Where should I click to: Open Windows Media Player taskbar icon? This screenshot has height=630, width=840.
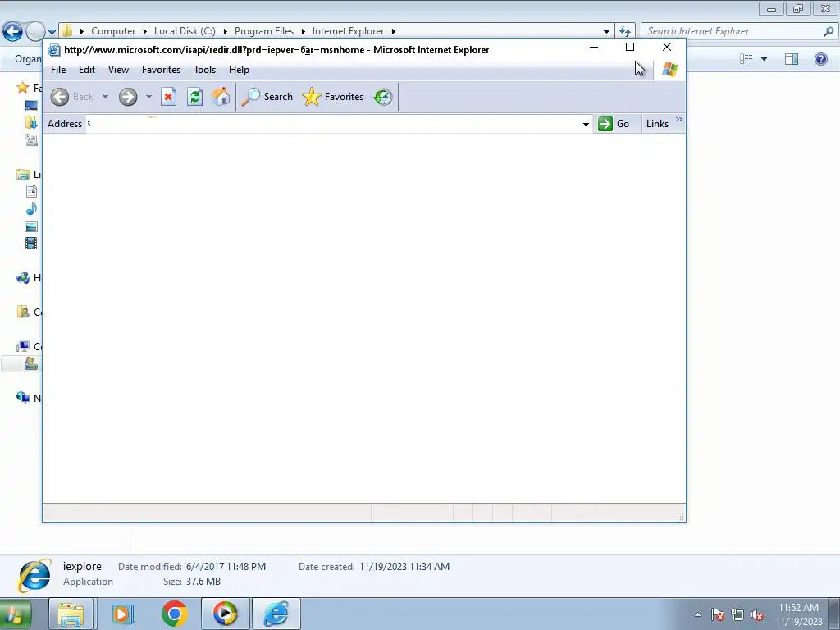click(x=225, y=614)
